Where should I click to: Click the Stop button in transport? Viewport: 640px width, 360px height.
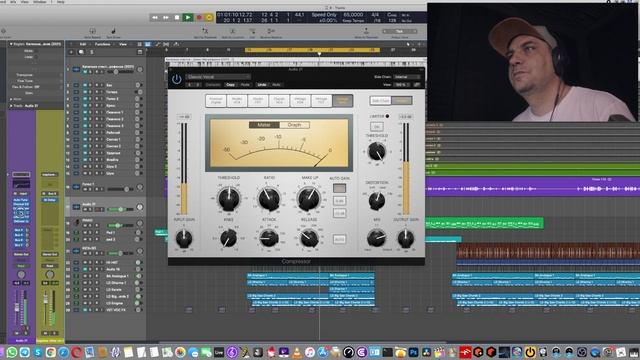tap(177, 17)
